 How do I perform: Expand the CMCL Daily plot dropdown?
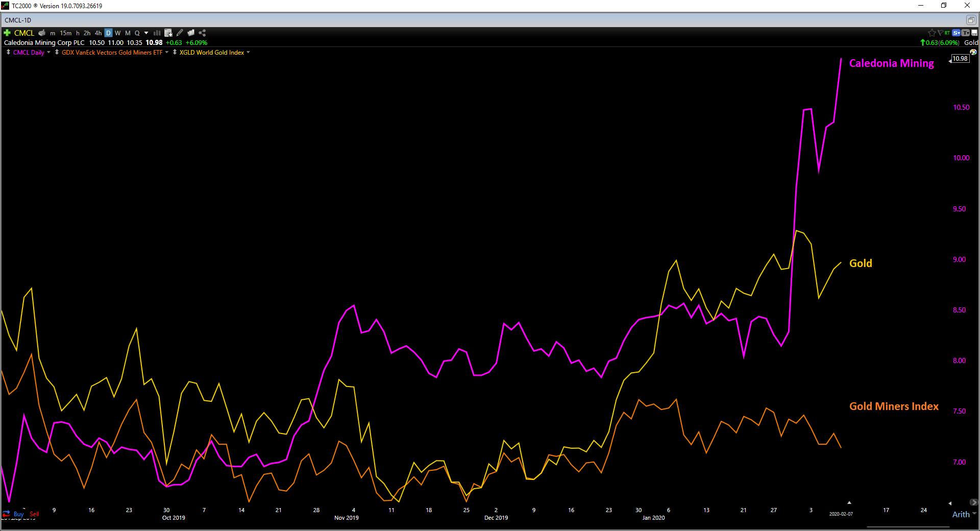[48, 52]
